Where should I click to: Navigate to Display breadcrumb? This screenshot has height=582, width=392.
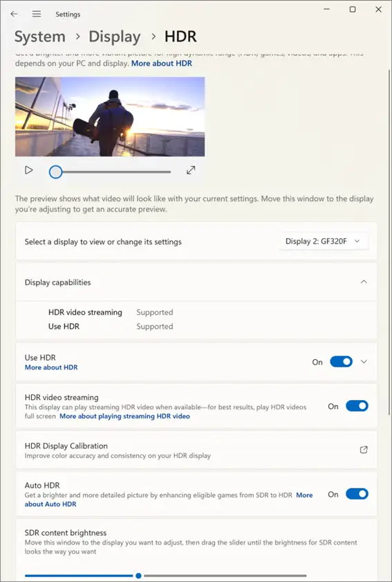(x=115, y=37)
